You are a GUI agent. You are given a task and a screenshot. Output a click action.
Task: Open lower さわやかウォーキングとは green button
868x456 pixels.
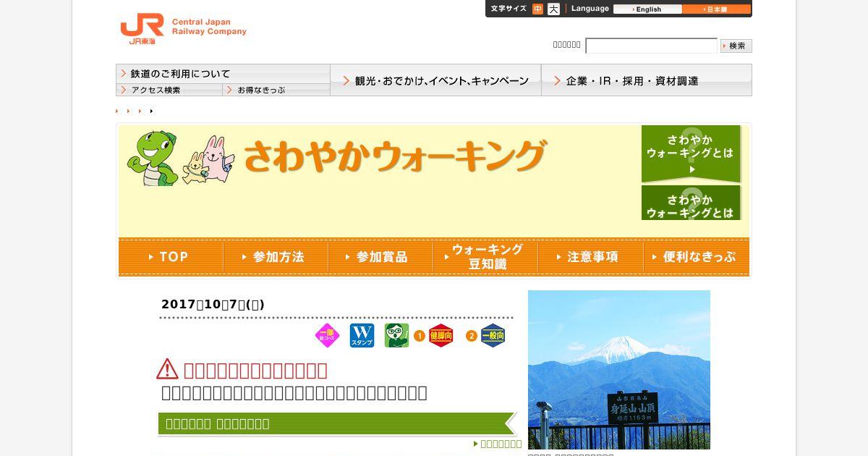click(x=692, y=203)
